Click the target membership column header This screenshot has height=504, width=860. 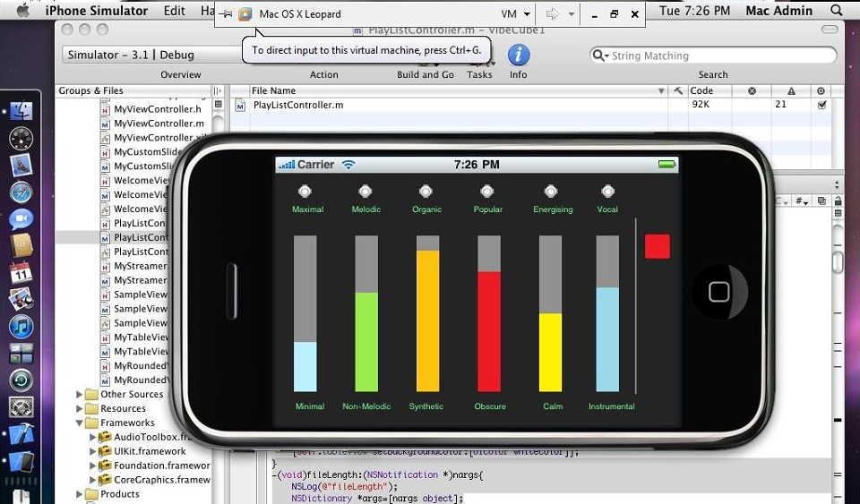(x=821, y=91)
